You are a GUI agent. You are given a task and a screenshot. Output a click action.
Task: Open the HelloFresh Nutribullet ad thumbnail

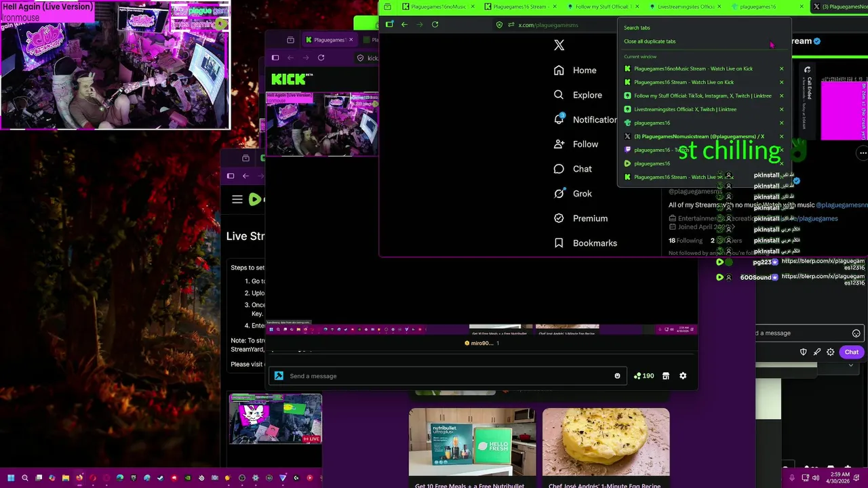(472, 442)
